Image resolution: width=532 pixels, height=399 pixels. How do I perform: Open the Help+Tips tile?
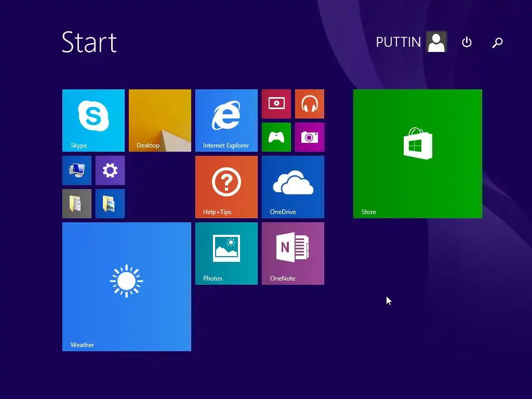click(227, 187)
